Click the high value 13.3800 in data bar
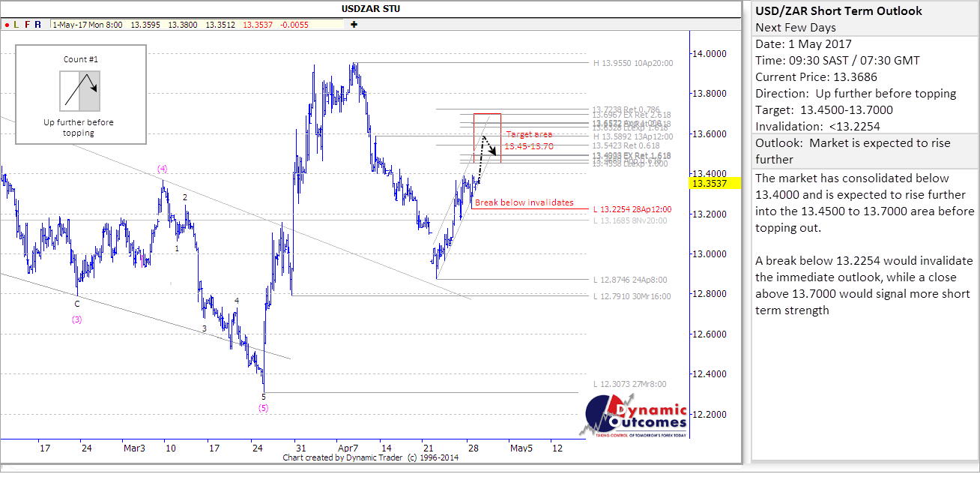Viewport: 980px width, 483px height. pyautogui.click(x=183, y=24)
